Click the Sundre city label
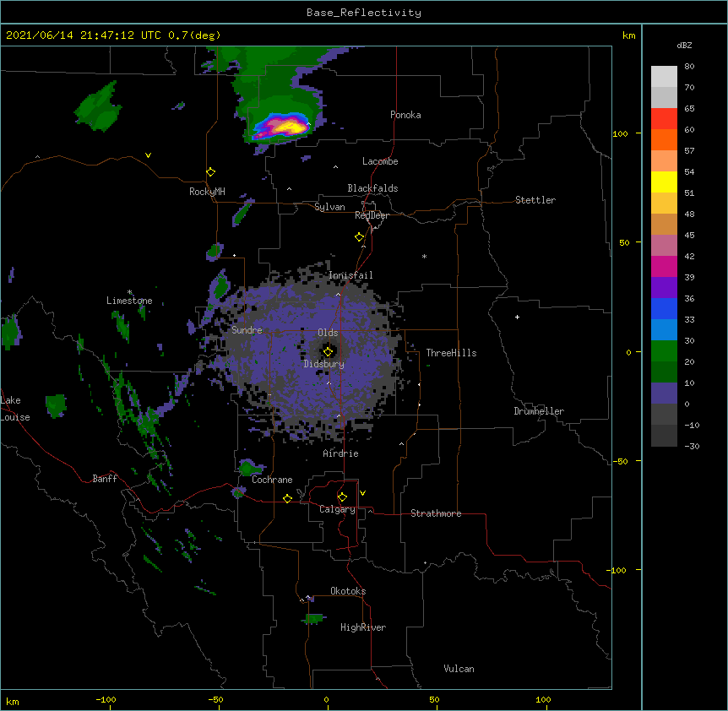The width and height of the screenshot is (728, 711). pos(247,330)
